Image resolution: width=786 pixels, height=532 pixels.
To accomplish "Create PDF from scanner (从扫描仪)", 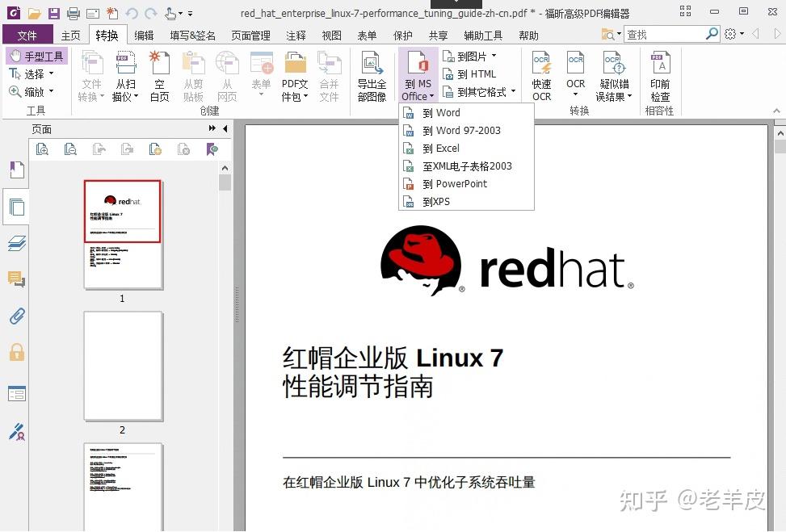I will coord(125,77).
